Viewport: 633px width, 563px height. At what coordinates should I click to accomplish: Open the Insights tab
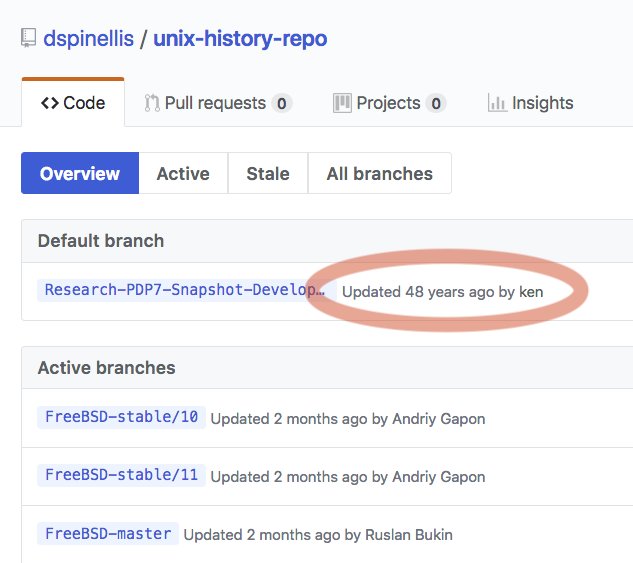530,103
